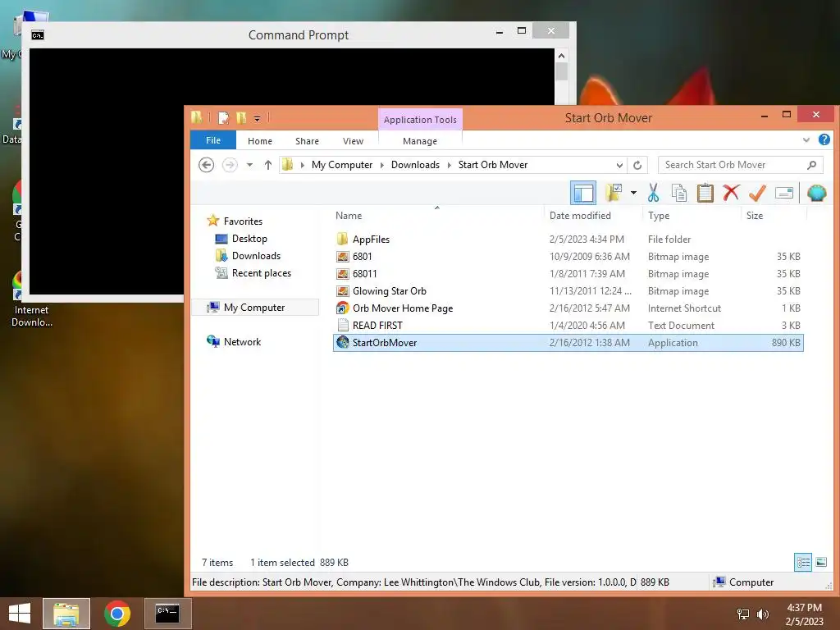Click the Application Tools contextual tab header

[421, 120]
